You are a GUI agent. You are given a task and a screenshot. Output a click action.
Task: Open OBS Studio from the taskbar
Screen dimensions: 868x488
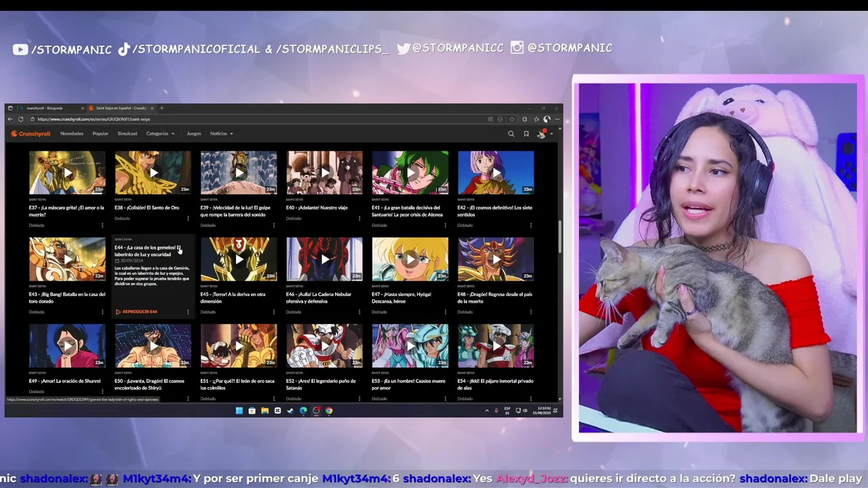click(316, 411)
